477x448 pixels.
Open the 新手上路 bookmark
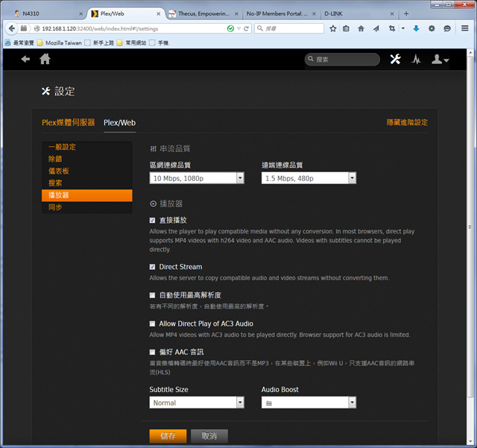[99, 43]
